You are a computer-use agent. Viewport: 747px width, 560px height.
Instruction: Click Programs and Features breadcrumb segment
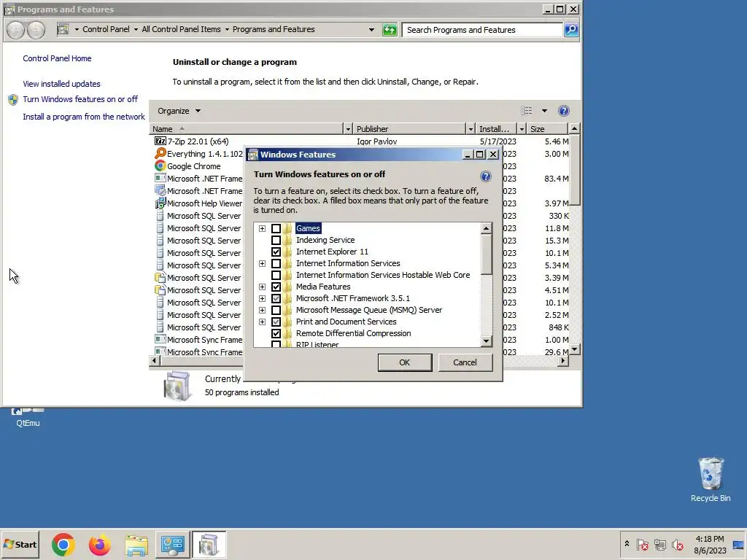pyautogui.click(x=274, y=29)
